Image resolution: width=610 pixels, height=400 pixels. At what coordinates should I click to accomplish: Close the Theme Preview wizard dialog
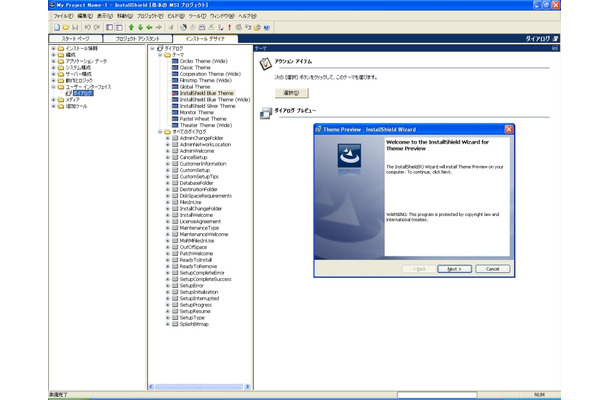pos(508,129)
